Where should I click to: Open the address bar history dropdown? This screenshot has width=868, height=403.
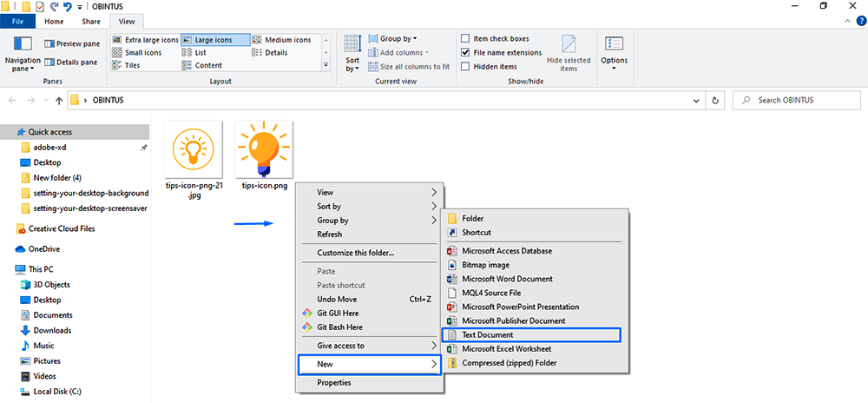(x=695, y=100)
